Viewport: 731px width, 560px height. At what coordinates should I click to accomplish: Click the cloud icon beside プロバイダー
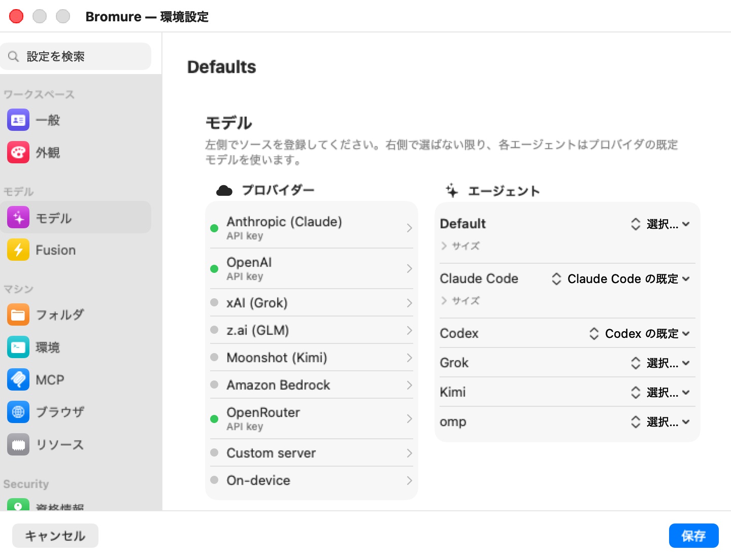224,191
